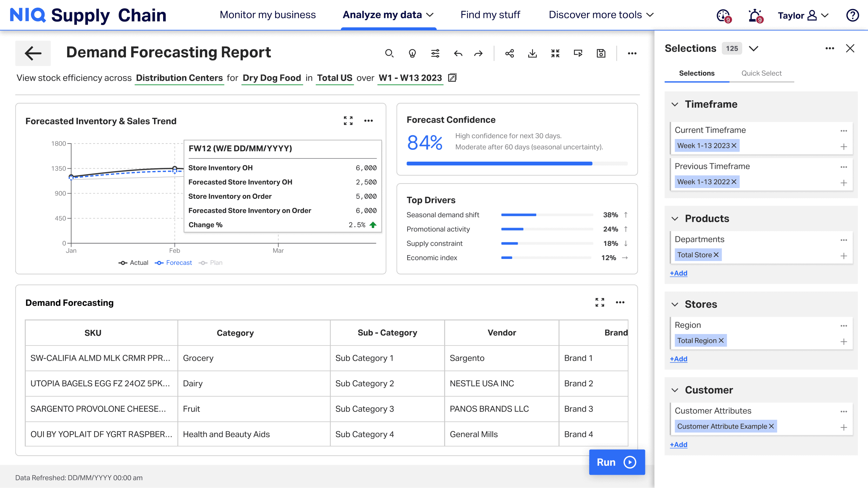The image size is (868, 488).
Task: Open the filter sliders icon
Action: coord(435,53)
